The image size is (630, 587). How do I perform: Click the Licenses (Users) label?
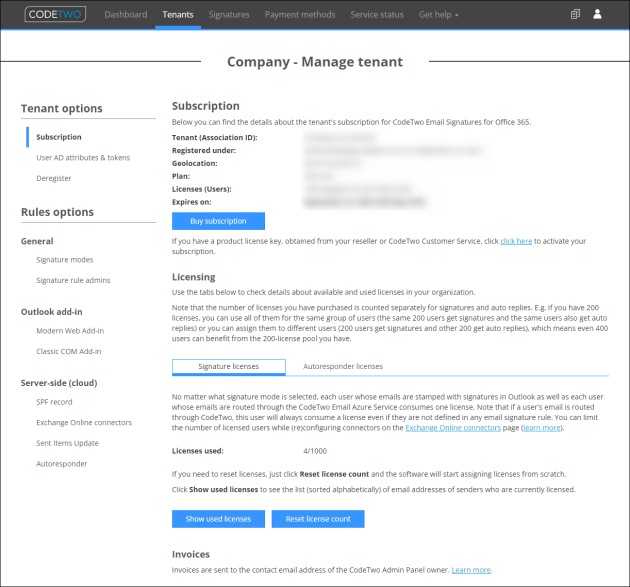[202, 189]
